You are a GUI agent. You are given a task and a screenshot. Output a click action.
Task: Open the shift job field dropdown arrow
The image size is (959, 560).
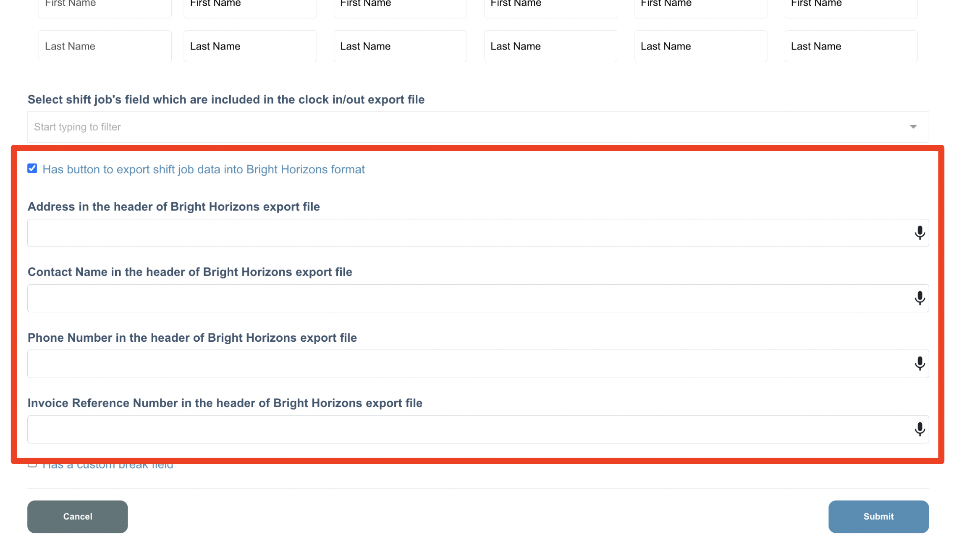[x=913, y=127]
